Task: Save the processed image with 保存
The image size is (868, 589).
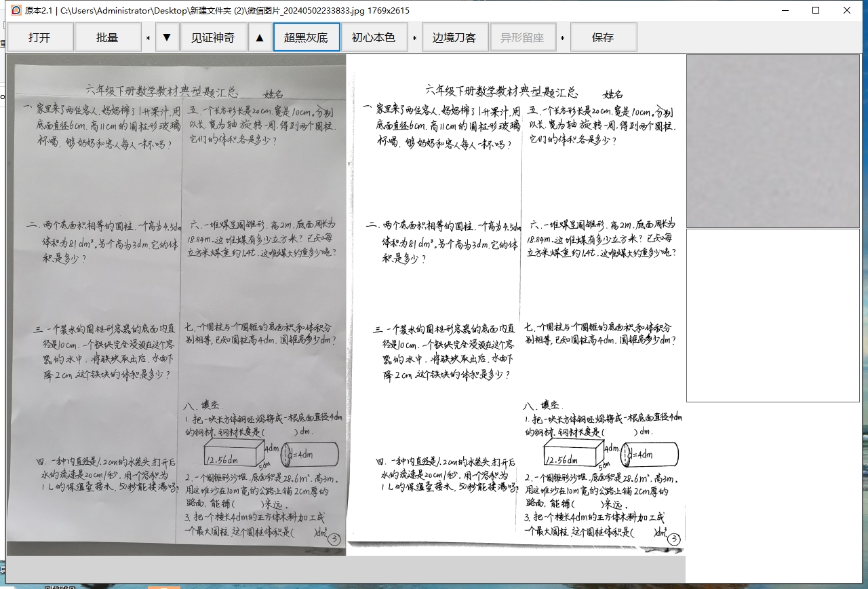Action: click(603, 37)
